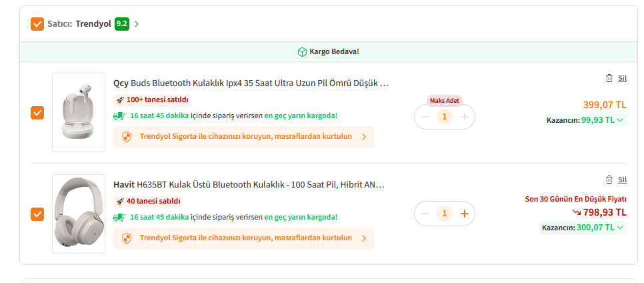Image resolution: width=644 pixels, height=283 pixels.
Task: Click price drop arrow icon beside 798,93 TL
Action: [x=577, y=213]
